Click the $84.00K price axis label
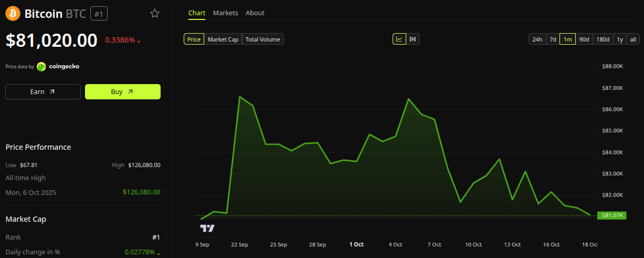Viewport: 644px width, 258px height. click(x=613, y=152)
